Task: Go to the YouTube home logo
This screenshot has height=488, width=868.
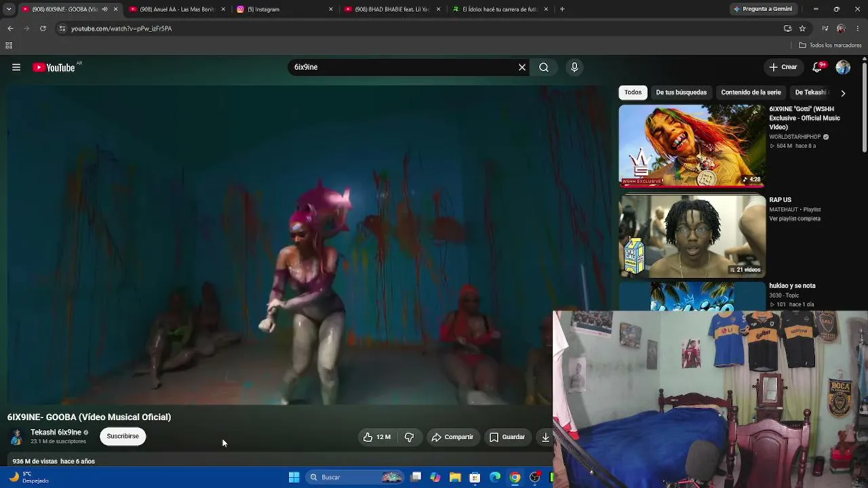Action: pos(54,67)
